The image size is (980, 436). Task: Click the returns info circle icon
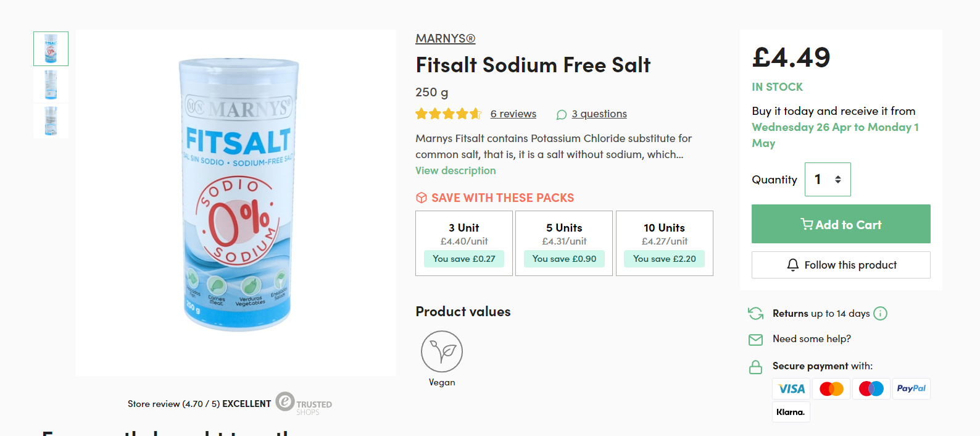881,314
